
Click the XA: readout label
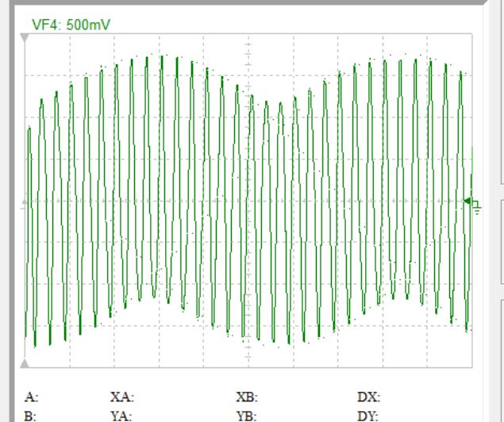click(122, 397)
